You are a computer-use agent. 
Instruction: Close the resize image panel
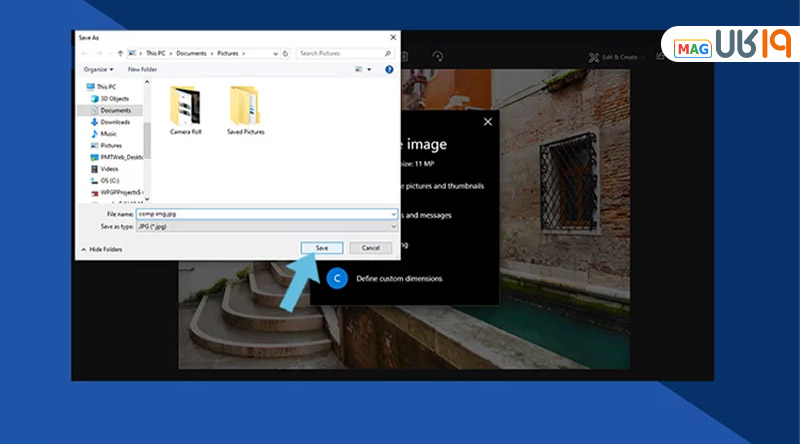click(488, 121)
